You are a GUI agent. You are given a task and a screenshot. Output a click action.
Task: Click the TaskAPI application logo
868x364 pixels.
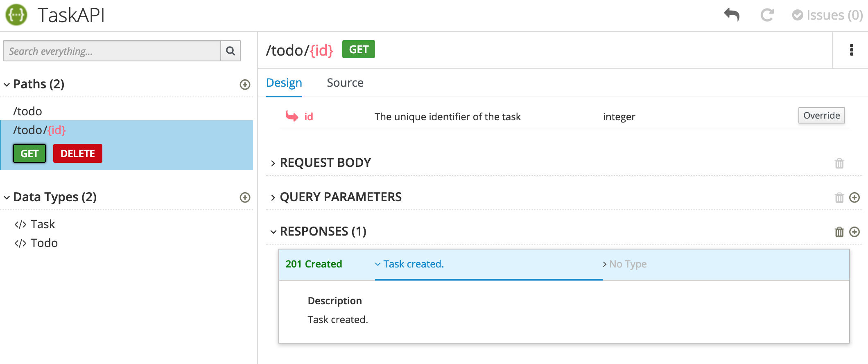click(16, 15)
